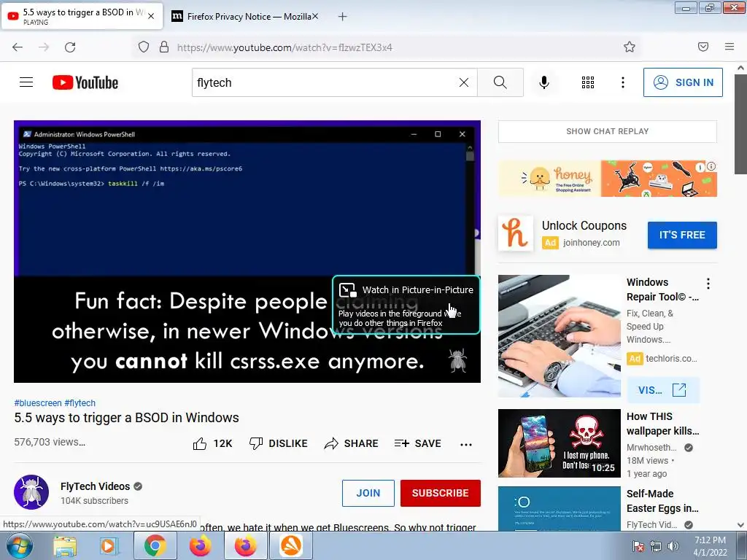Go back with the browser back arrow
The height and width of the screenshot is (560, 747).
coord(18,47)
